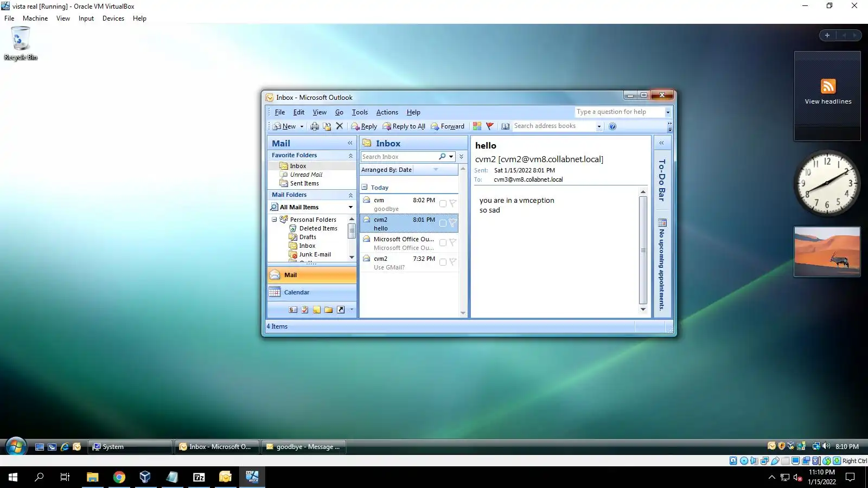Viewport: 868px width, 488px height.
Task: Open the Recycle Bin on Vista desktop
Action: pos(21,43)
